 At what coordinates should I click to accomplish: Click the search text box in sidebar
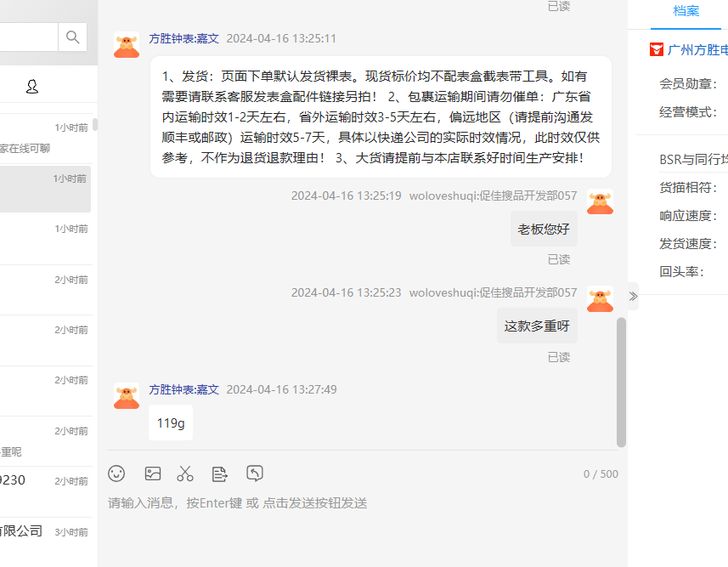pos(29,37)
